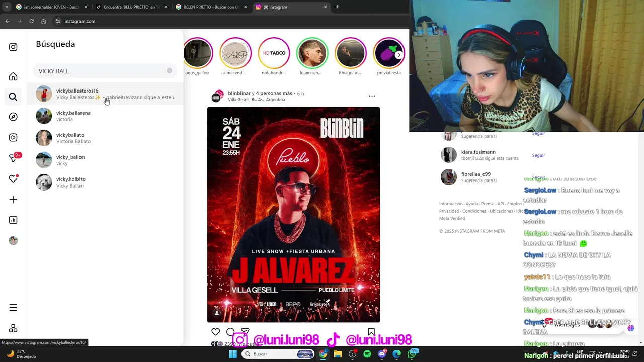This screenshot has width=644, height=362.
Task: Select vickyballesteros16 search result
Action: pos(105,94)
